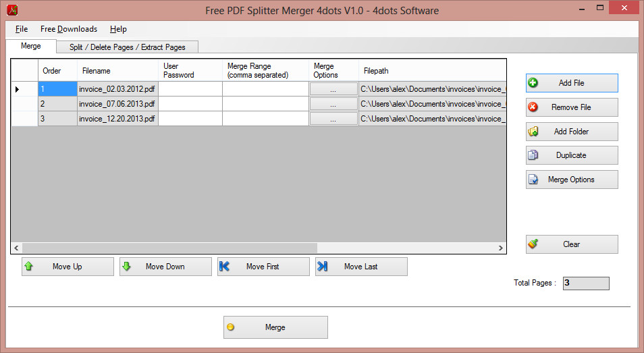Switch to the Merge tab
This screenshot has height=353, width=644.
pyautogui.click(x=31, y=46)
